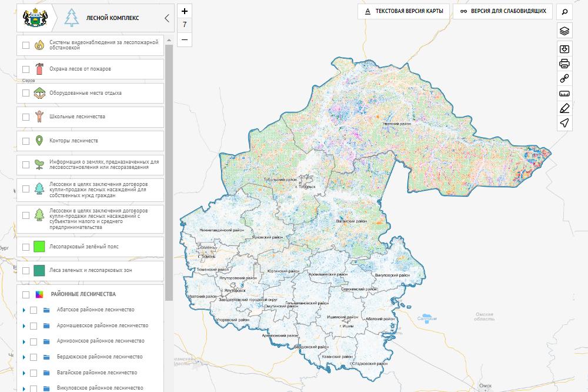Check the Конторы лесничеств layer

click(x=26, y=141)
